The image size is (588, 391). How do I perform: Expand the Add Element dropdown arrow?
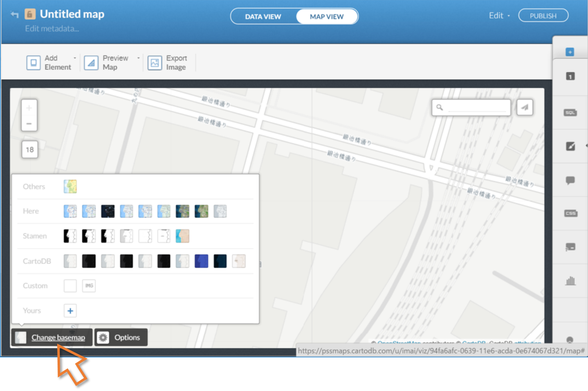tap(75, 58)
